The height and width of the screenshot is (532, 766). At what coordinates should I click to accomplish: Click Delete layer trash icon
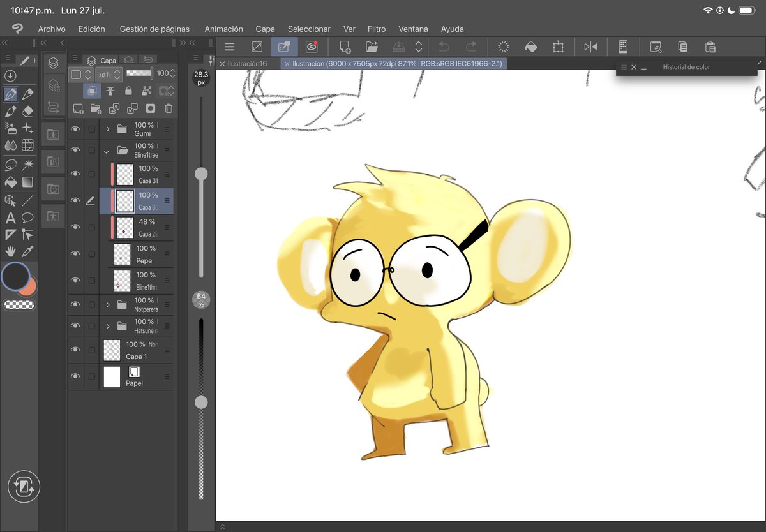(169, 108)
